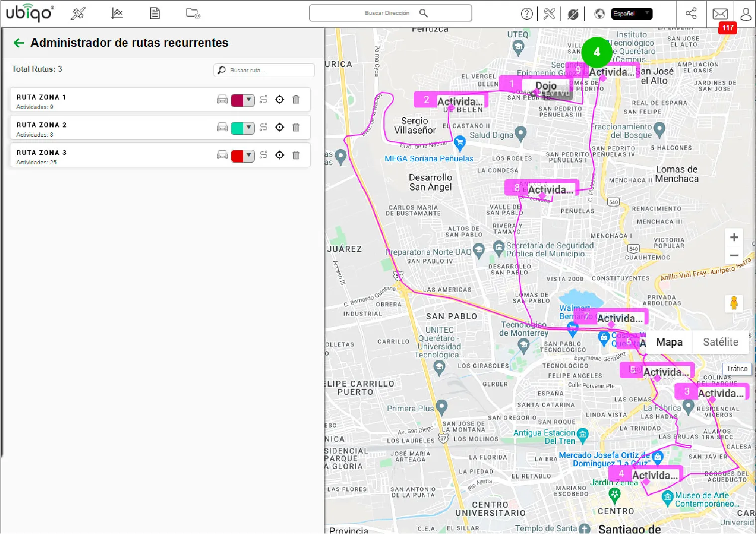
Task: Delete RUTA ZONA 3 with trash icon
Action: [296, 155]
